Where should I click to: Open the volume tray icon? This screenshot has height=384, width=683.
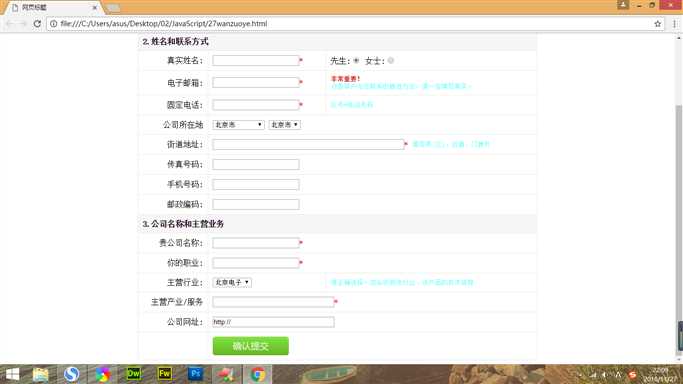605,375
